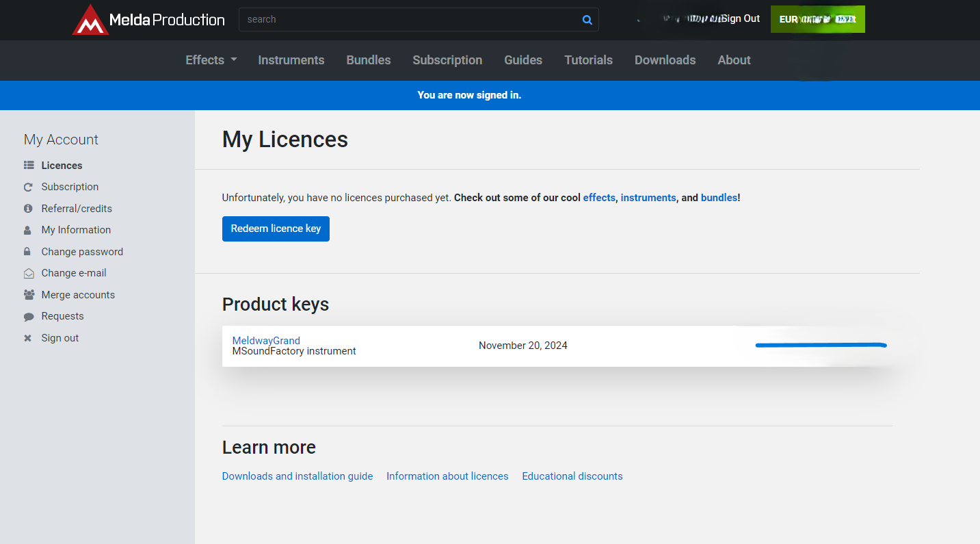Click Sign Out in the top header
The height and width of the screenshot is (544, 980).
(x=741, y=18)
